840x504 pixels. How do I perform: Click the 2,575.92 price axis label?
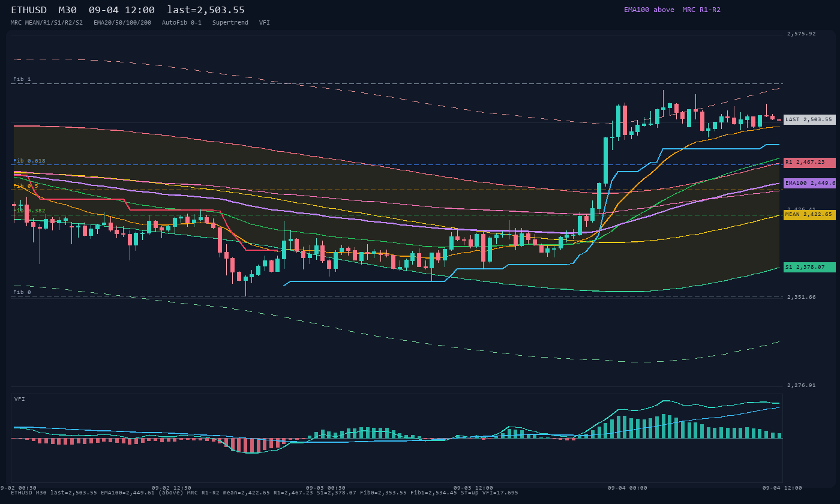pyautogui.click(x=802, y=34)
